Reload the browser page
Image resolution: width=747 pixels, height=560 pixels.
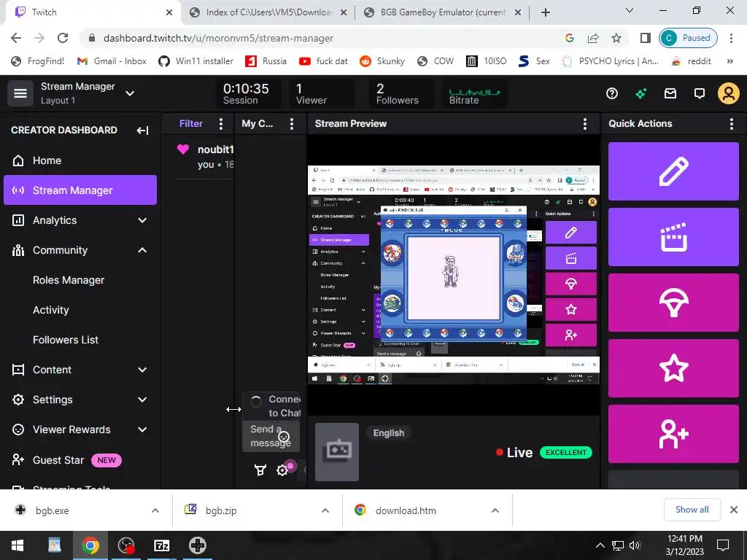point(63,38)
